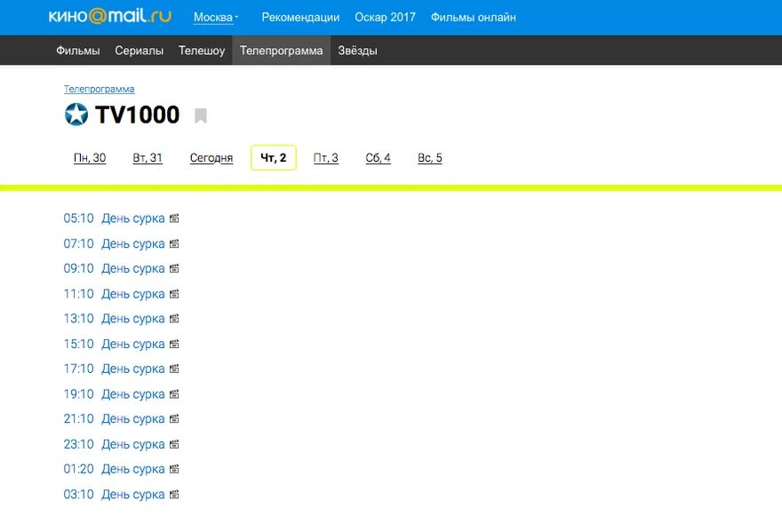The height and width of the screenshot is (532, 782).
Task: Click film icon next to 09:10 День сурка
Action: [x=174, y=268]
